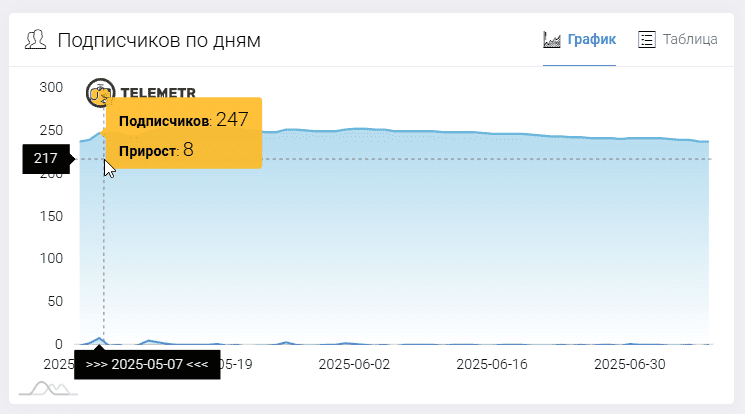Click the small wave chart icon below axis
Viewport: 745px width, 414px height.
48,388
